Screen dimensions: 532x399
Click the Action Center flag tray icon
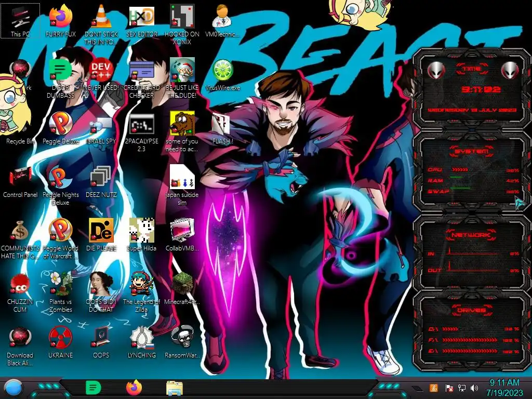pyautogui.click(x=449, y=388)
